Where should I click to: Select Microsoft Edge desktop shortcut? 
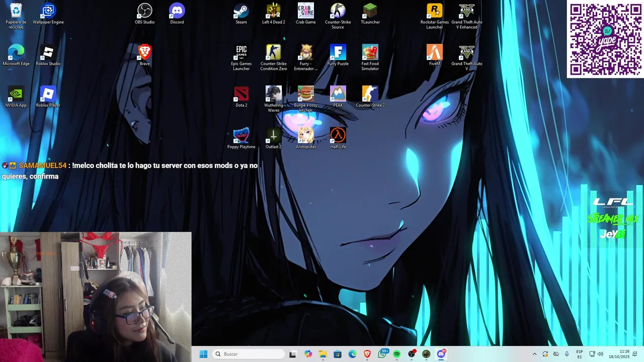click(x=16, y=55)
